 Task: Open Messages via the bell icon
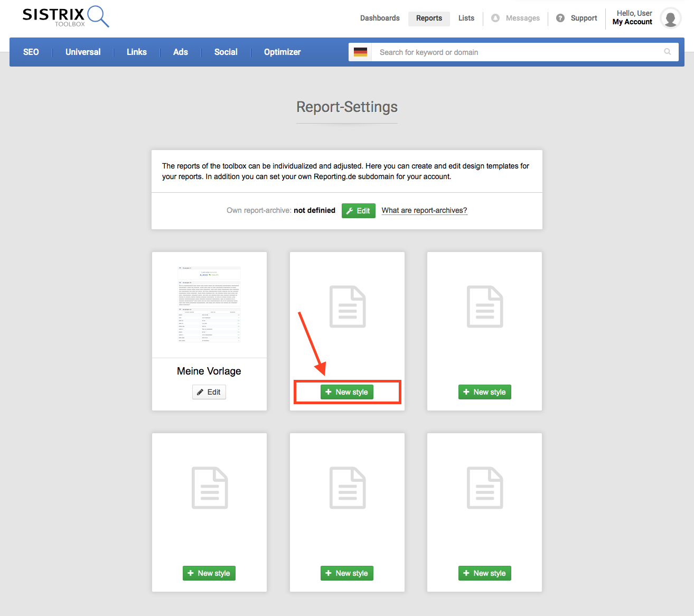[495, 17]
